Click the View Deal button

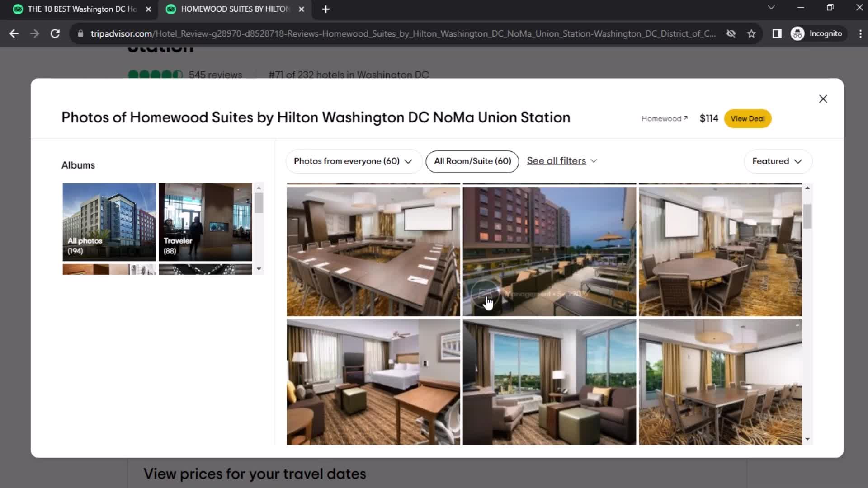coord(748,118)
